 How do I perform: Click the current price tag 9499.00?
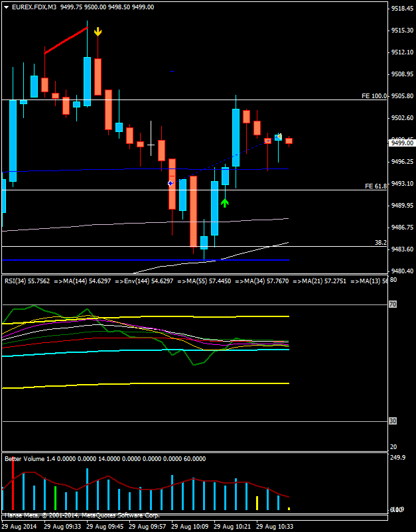tap(402, 143)
